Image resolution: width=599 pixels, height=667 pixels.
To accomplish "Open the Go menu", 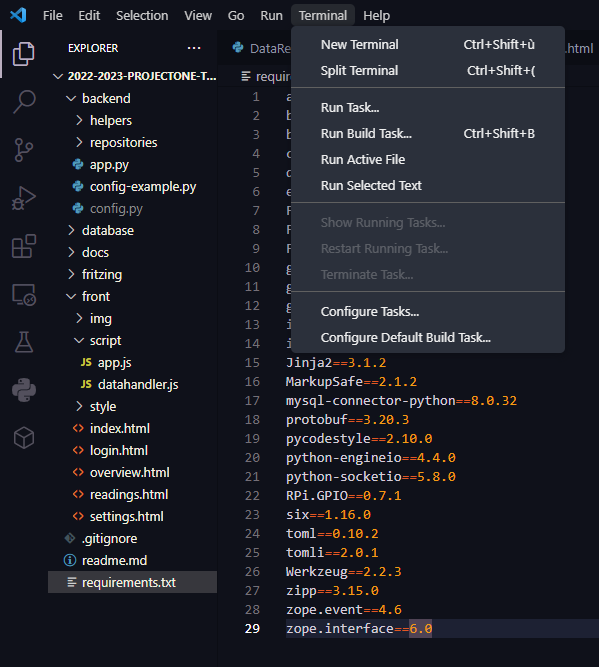I will click(236, 16).
